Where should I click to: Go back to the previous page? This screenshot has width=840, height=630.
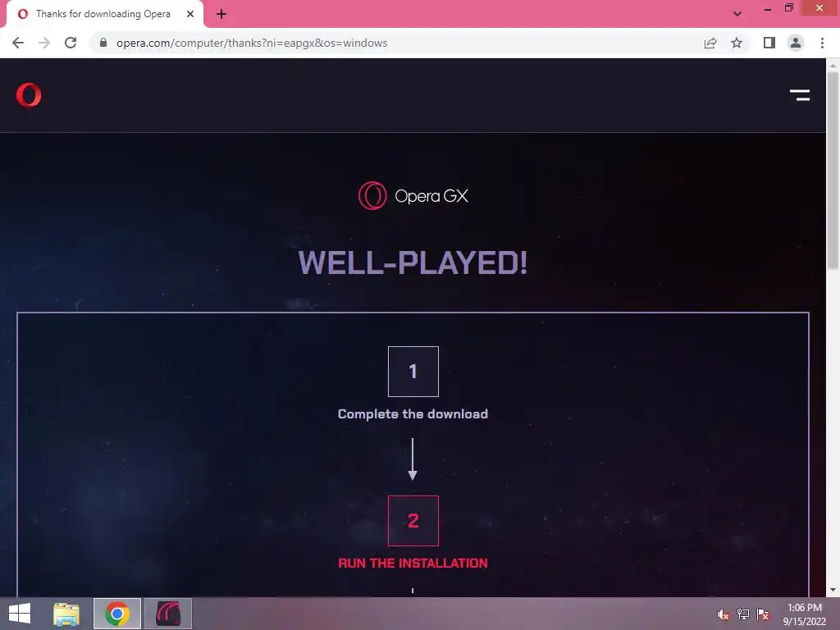coord(18,43)
